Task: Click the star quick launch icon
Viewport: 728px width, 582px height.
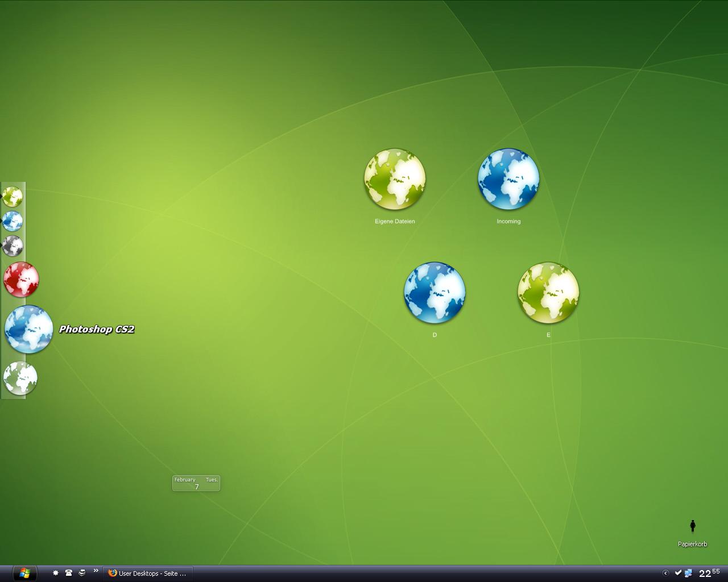Action: click(55, 573)
